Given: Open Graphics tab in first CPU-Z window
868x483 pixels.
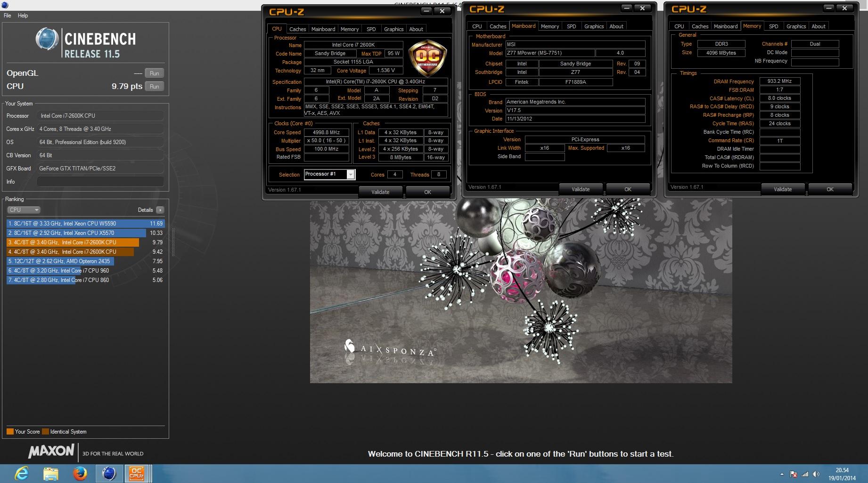Looking at the screenshot, I should coord(393,29).
